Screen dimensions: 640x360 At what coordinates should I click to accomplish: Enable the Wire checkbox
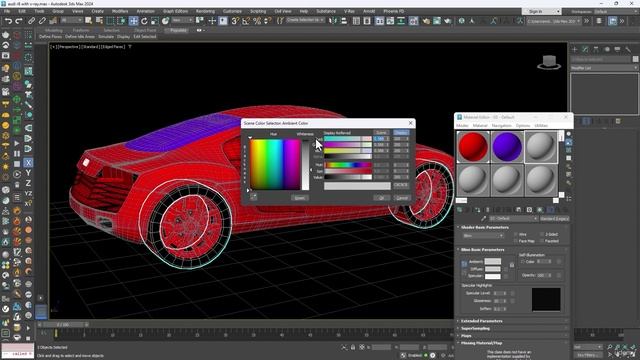click(x=516, y=235)
